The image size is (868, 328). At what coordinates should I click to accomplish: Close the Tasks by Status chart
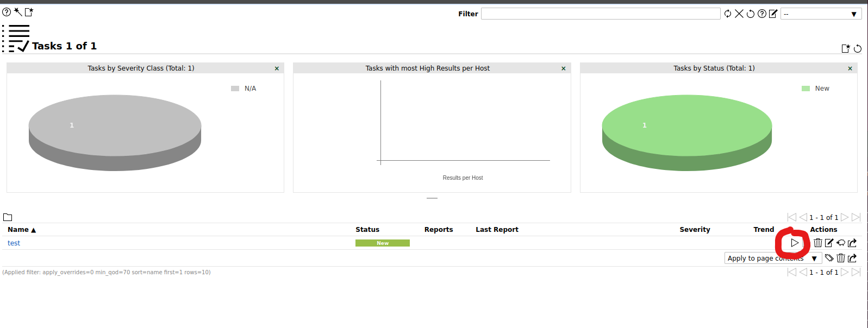(850, 68)
